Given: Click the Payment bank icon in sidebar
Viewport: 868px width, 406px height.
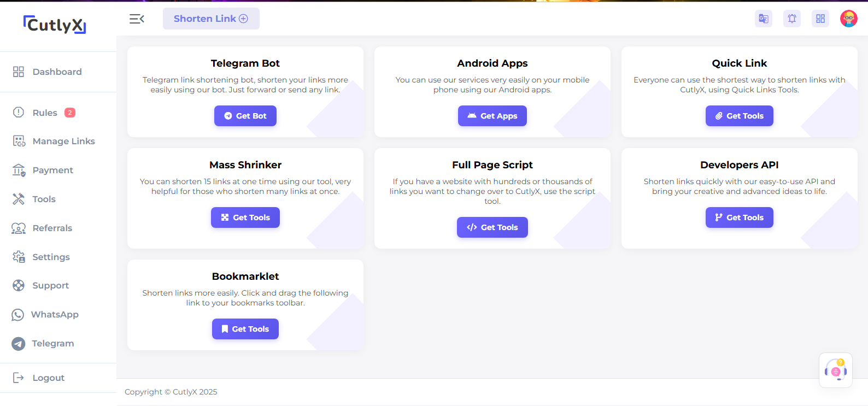Looking at the screenshot, I should (x=19, y=170).
